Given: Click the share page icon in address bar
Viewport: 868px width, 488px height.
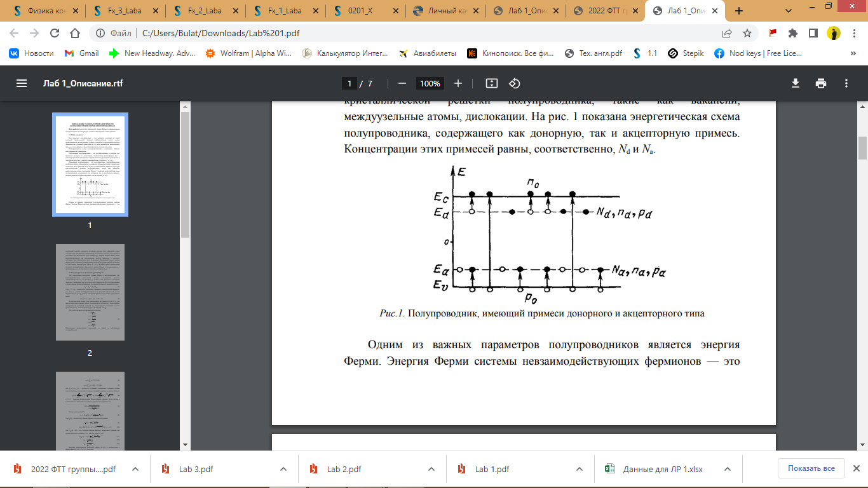Looking at the screenshot, I should (727, 33).
